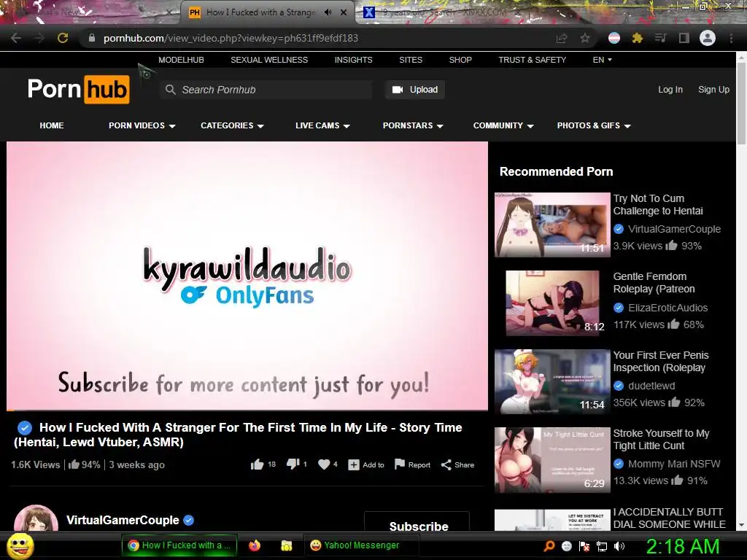Screen dimensions: 747x560
Task: Click the network icon in the system tray
Action: tap(602, 546)
